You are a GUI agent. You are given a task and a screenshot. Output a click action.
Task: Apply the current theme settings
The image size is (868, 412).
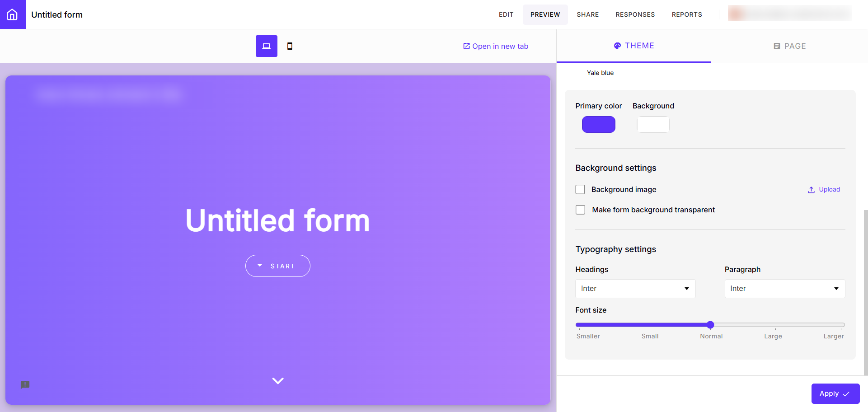click(835, 393)
